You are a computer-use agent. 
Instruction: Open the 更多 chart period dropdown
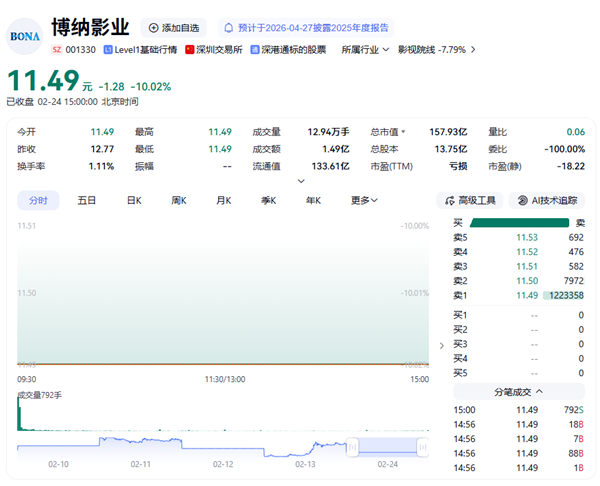365,200
